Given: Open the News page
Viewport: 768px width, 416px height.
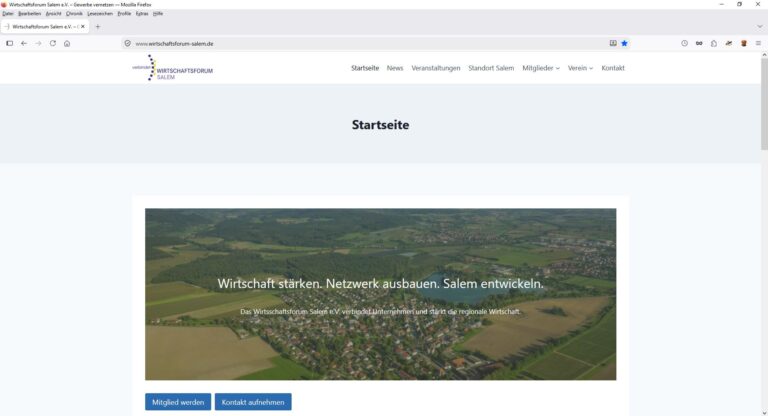Looking at the screenshot, I should pos(395,68).
